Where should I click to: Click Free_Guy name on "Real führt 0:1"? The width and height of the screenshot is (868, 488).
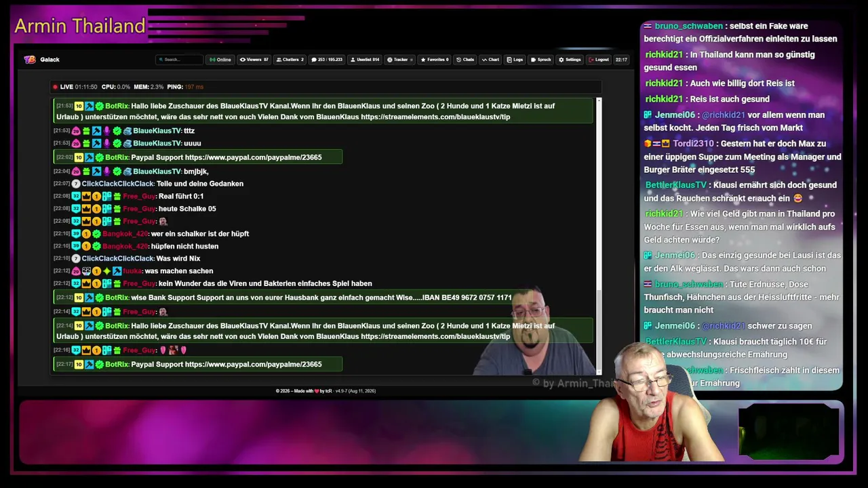[140, 197]
